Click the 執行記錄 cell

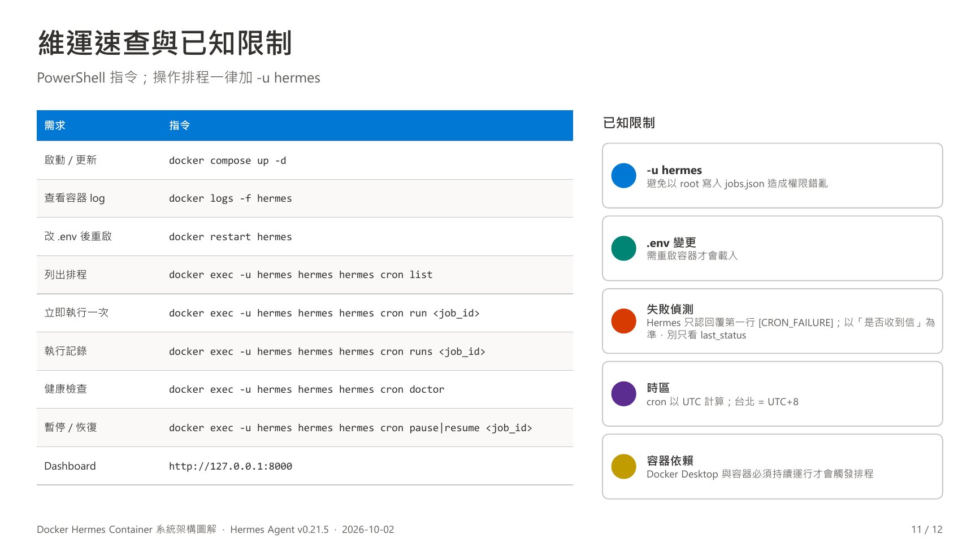pos(66,351)
